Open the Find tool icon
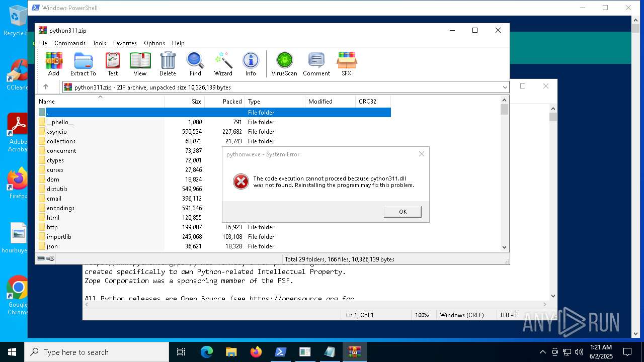644x362 pixels. tap(195, 64)
